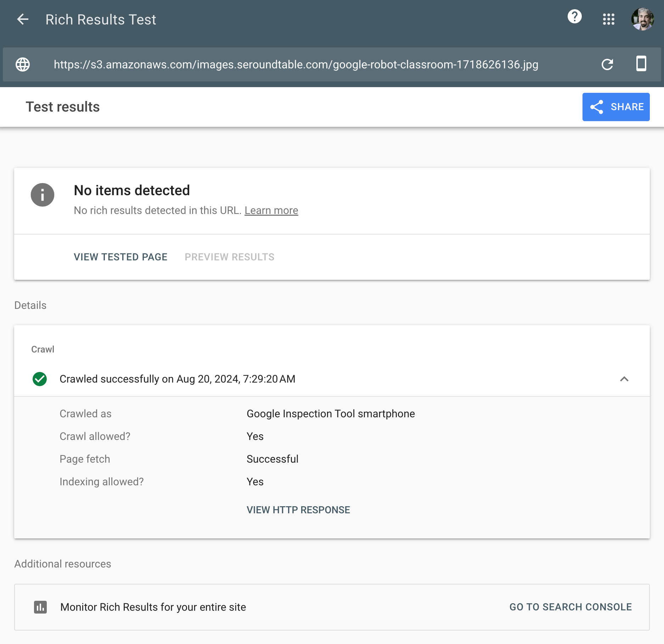Click the bar chart monitoring icon
664x644 pixels.
tap(40, 607)
